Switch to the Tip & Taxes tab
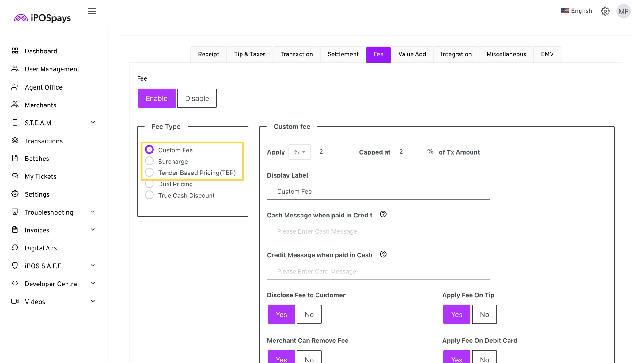Viewport: 644px width, 363px height. tap(250, 54)
